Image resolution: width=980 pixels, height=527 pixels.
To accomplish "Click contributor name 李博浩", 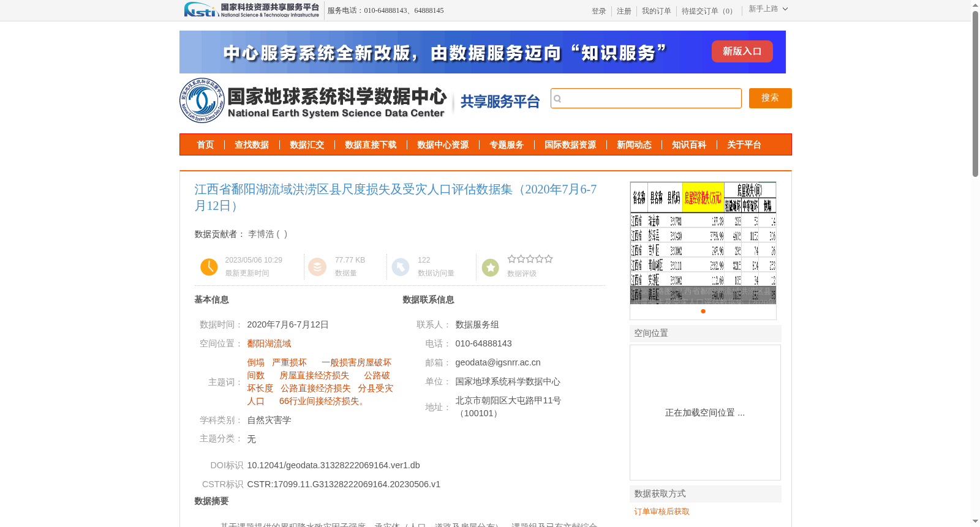I will 261,234.
